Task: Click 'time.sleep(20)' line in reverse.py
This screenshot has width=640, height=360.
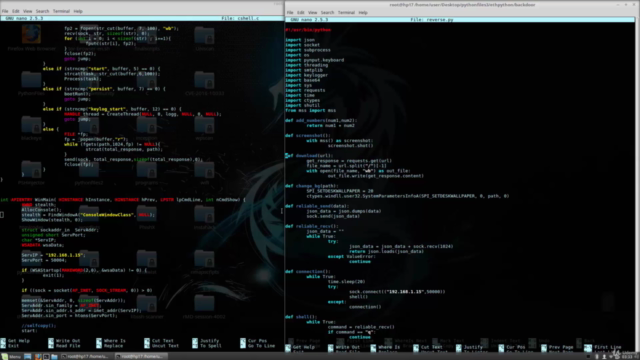Action: [347, 282]
